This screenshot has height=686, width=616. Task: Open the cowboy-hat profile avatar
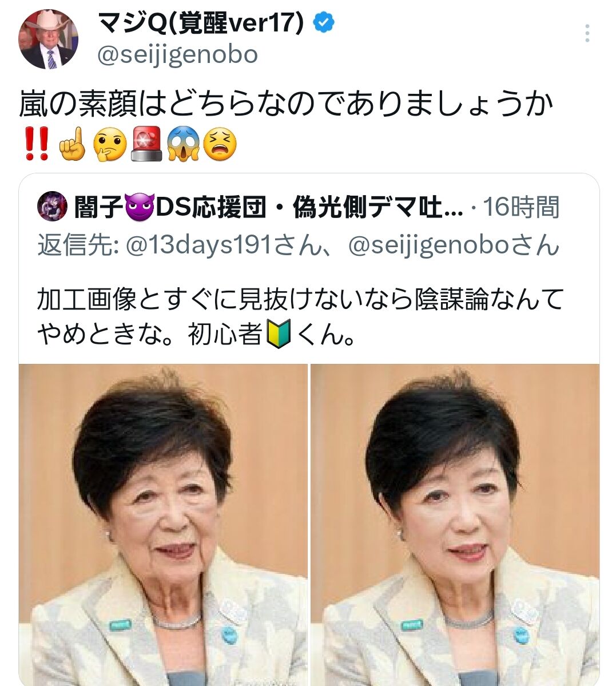point(48,39)
